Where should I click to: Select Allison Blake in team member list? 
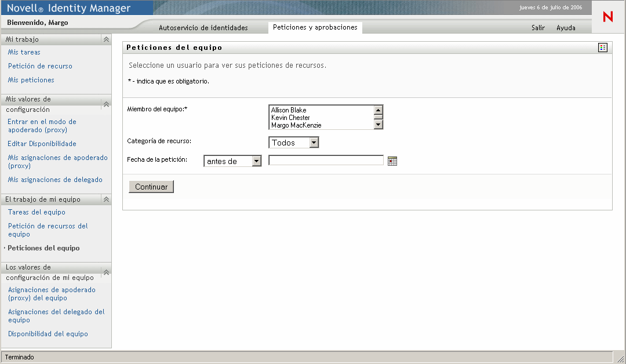coord(289,110)
